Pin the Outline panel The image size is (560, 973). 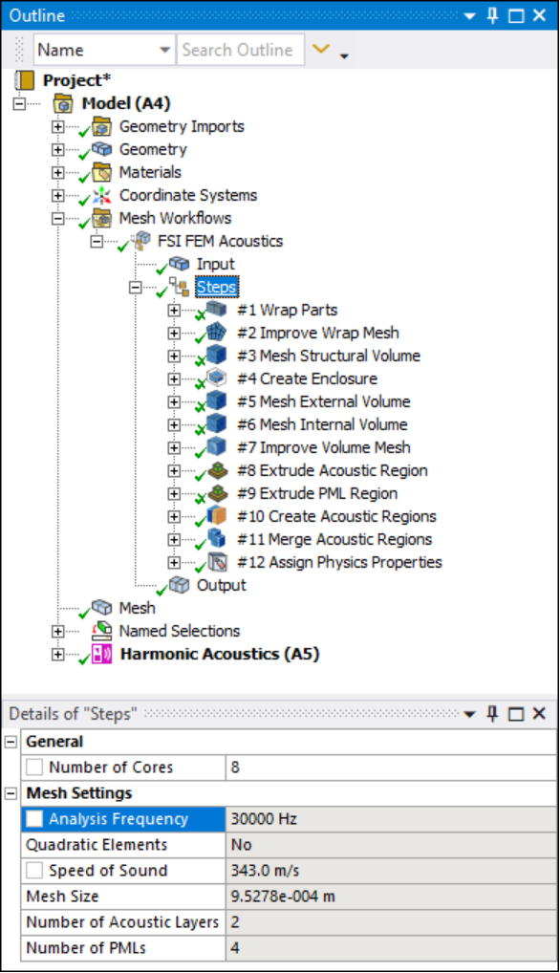pos(492,15)
